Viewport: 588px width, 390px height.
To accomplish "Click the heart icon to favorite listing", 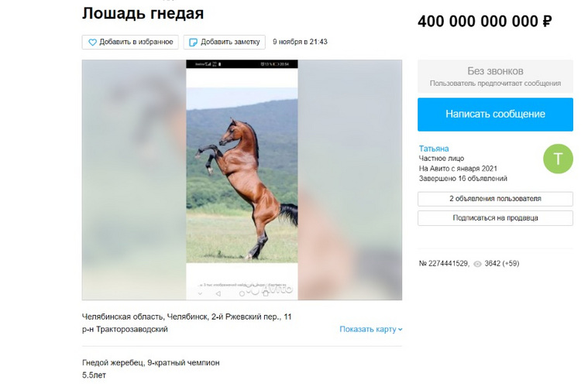I will (92, 43).
